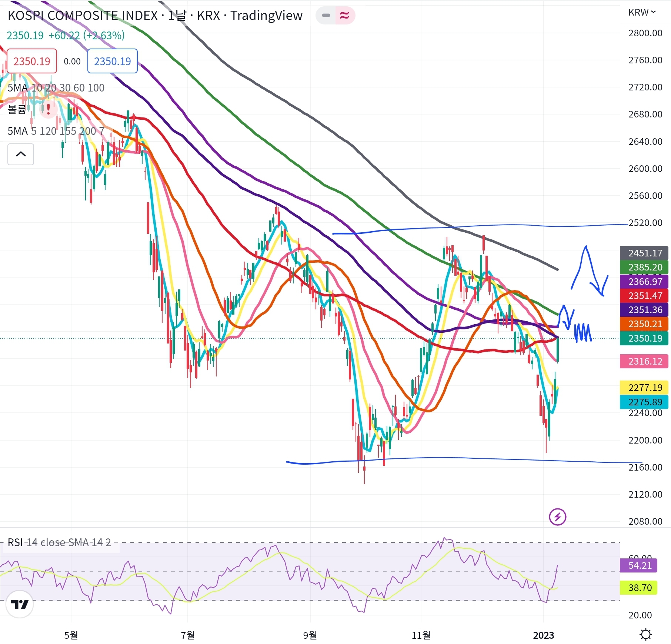Click the 7월 date on time axis
This screenshot has width=671, height=644.
[188, 635]
